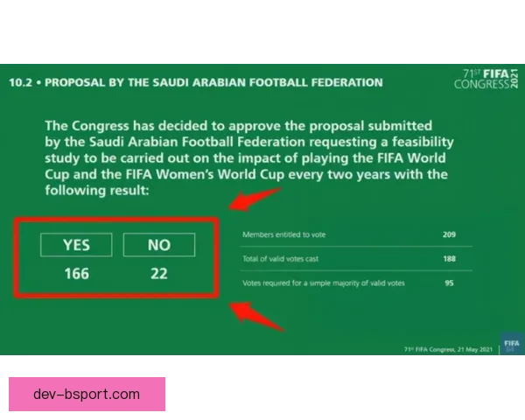Open the dev-bsport.com pink banner link
The image size is (525, 420).
[87, 394]
